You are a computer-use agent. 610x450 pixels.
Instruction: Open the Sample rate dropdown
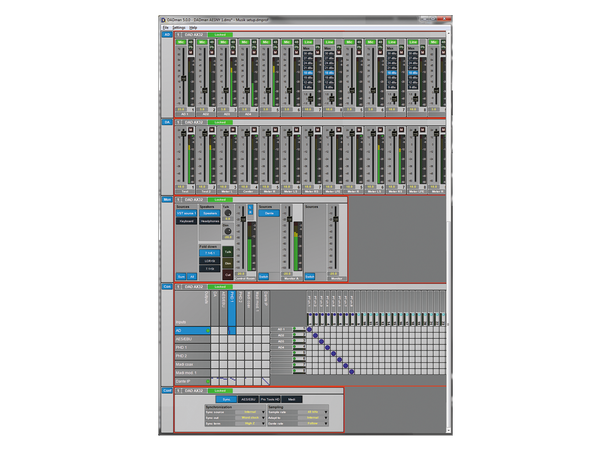tap(313, 412)
